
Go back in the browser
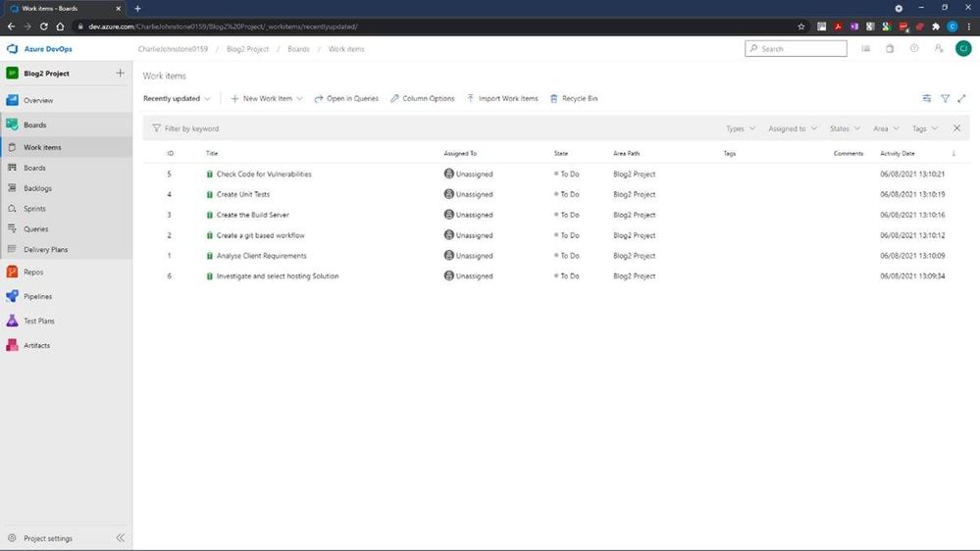coord(11,26)
